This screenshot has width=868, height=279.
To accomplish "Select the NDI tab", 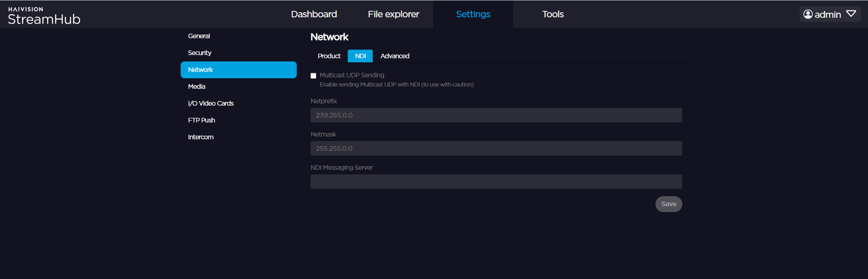I will (x=360, y=56).
